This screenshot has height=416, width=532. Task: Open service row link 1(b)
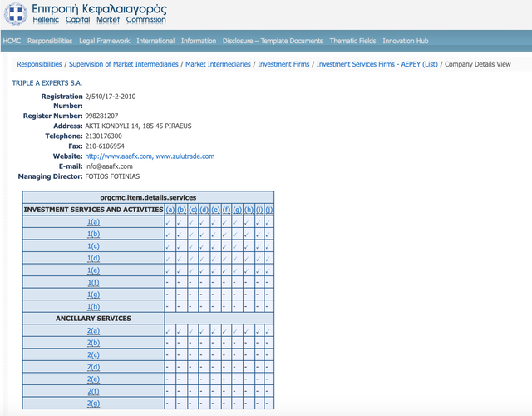(x=94, y=235)
